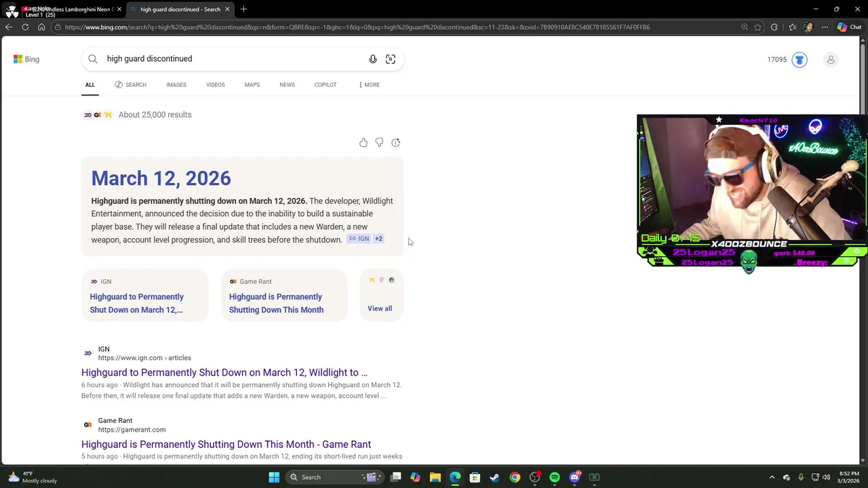Click the feedback icon beside thumbs down
Viewport: 868px width, 488px height.
click(x=396, y=142)
